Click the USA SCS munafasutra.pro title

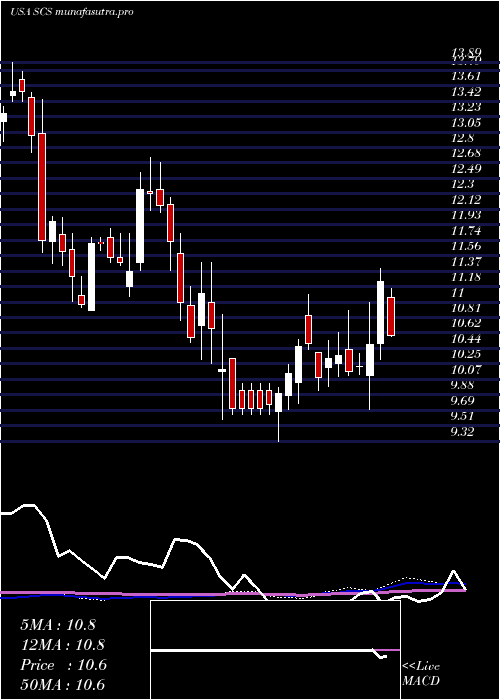[x=71, y=12]
